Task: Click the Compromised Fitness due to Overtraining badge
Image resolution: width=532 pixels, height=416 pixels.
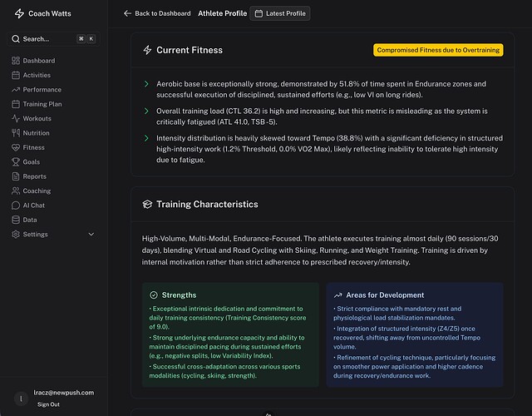Action: tap(438, 50)
